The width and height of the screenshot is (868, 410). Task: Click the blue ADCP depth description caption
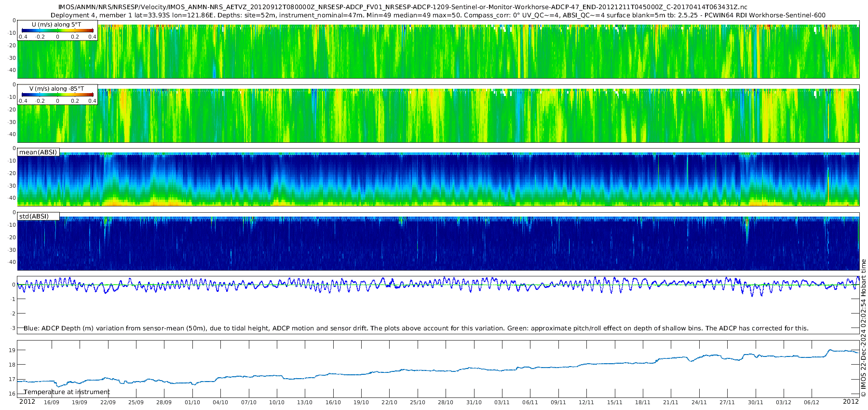click(x=416, y=328)
